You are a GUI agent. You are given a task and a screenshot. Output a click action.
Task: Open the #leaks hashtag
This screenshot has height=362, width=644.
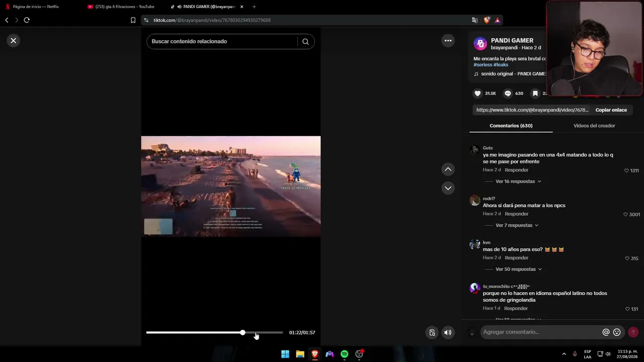point(501,65)
